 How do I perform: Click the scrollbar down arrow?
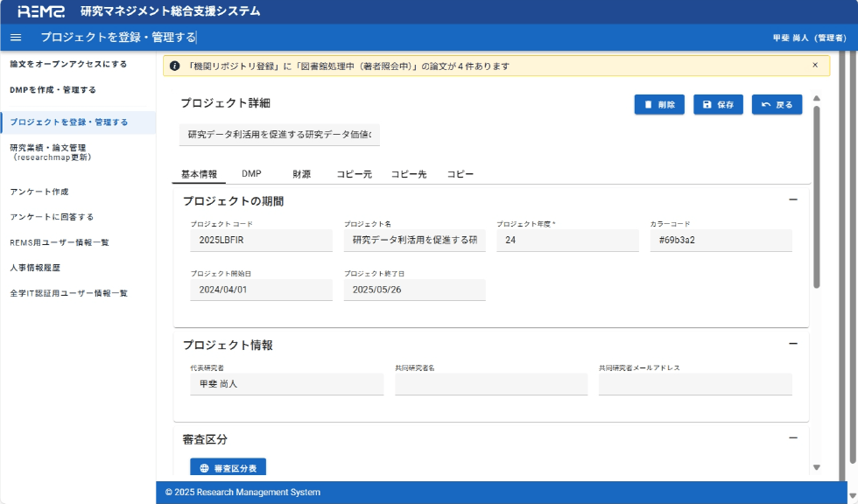pyautogui.click(x=817, y=469)
